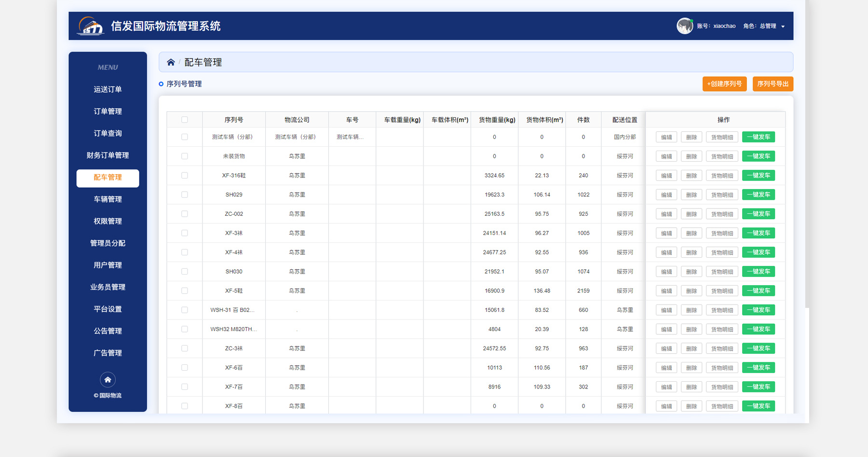Open 货物明细 for row XF-3袜

pos(722,233)
